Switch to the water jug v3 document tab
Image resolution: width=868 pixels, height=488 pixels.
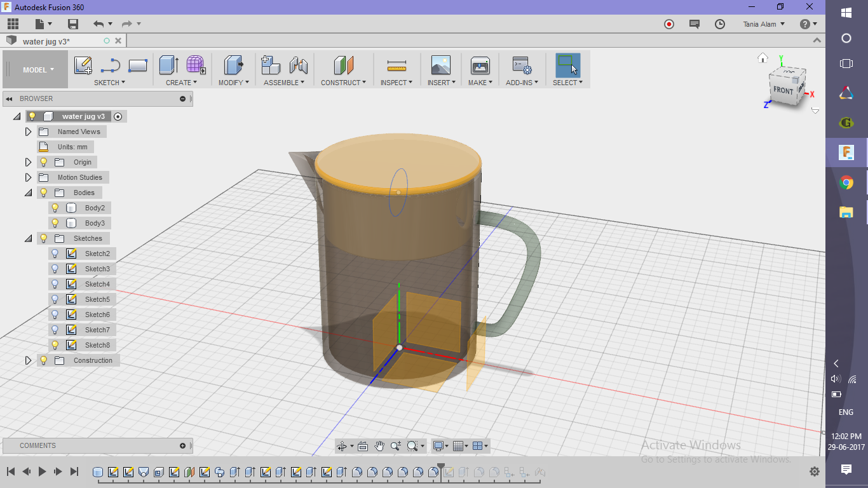pyautogui.click(x=46, y=41)
